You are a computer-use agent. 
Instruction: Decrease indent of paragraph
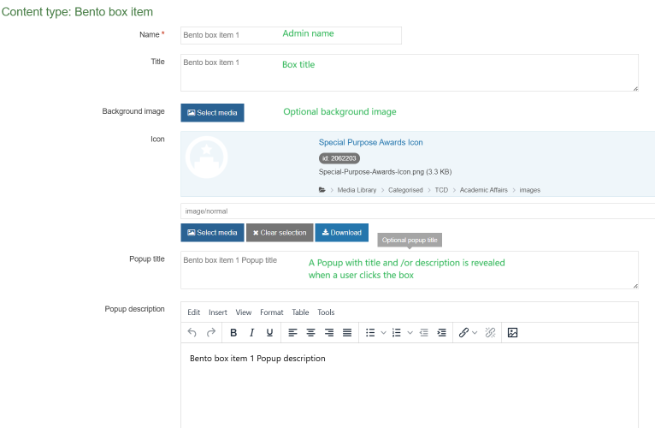(x=424, y=332)
